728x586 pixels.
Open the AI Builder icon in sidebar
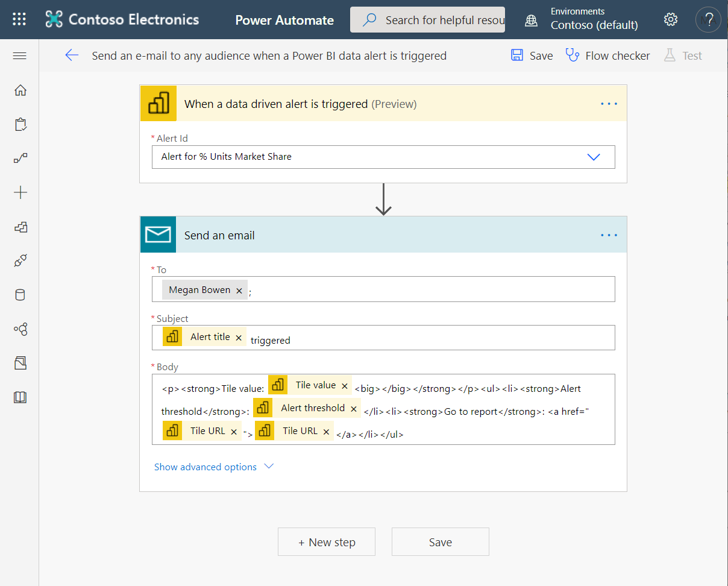[x=20, y=329]
